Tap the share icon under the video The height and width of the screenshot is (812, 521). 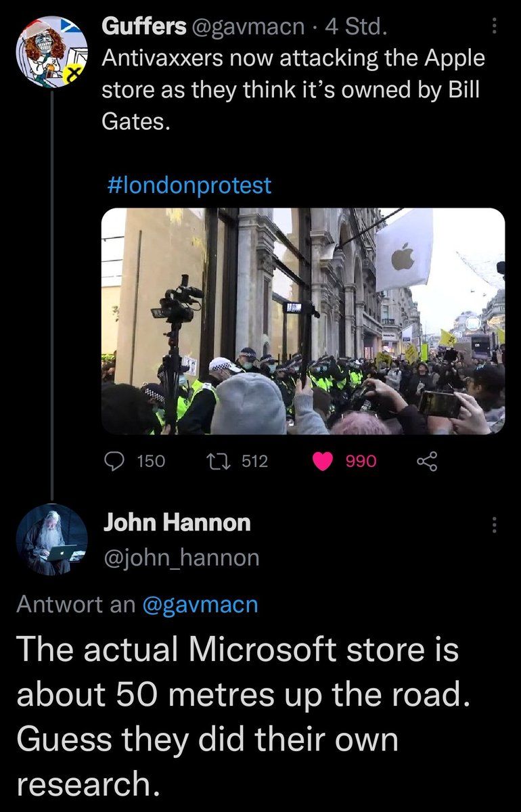click(x=426, y=461)
